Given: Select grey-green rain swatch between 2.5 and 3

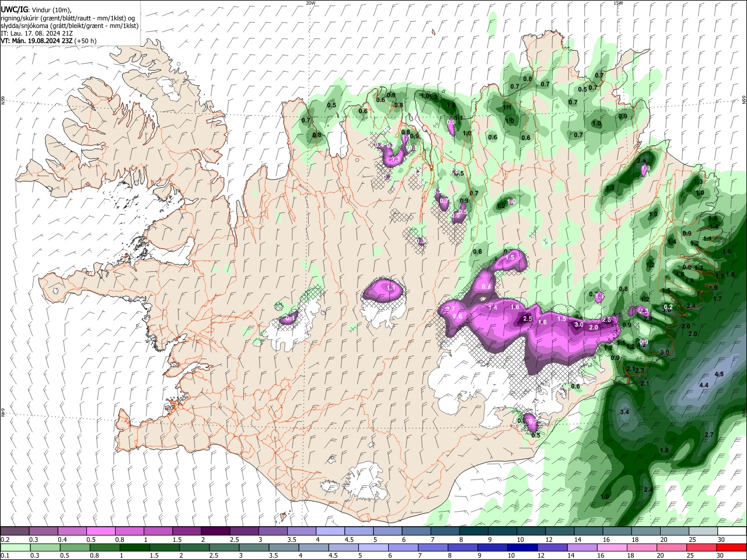Looking at the screenshot, I should [224, 548].
